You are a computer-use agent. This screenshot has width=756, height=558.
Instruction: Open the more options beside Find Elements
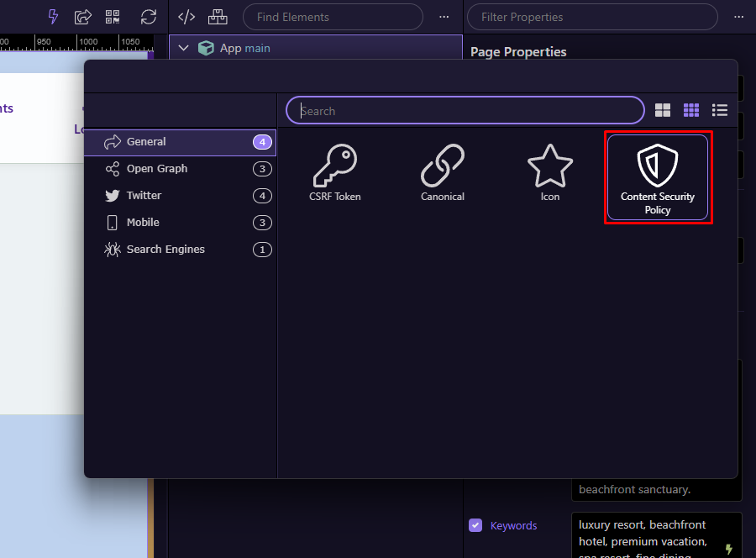click(444, 17)
